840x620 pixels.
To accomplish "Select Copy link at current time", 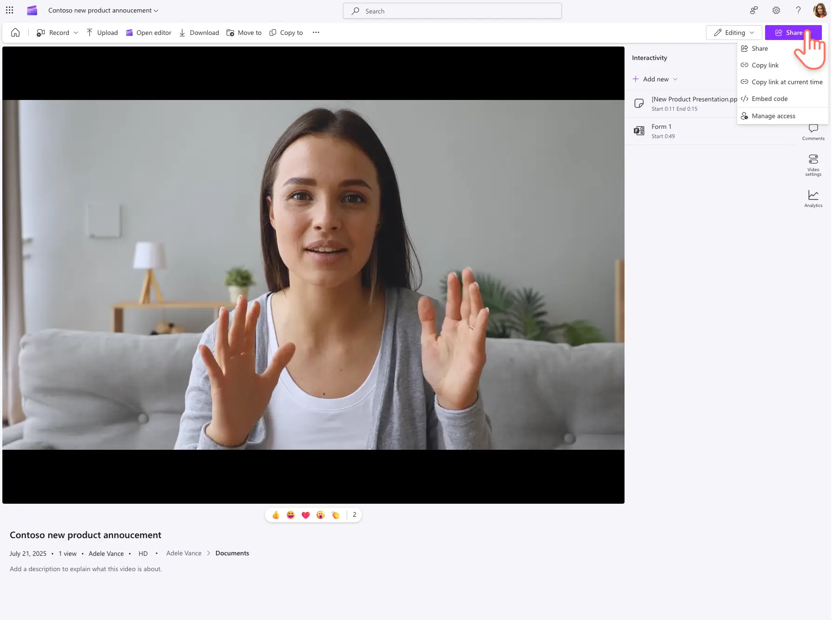I will coord(782,82).
